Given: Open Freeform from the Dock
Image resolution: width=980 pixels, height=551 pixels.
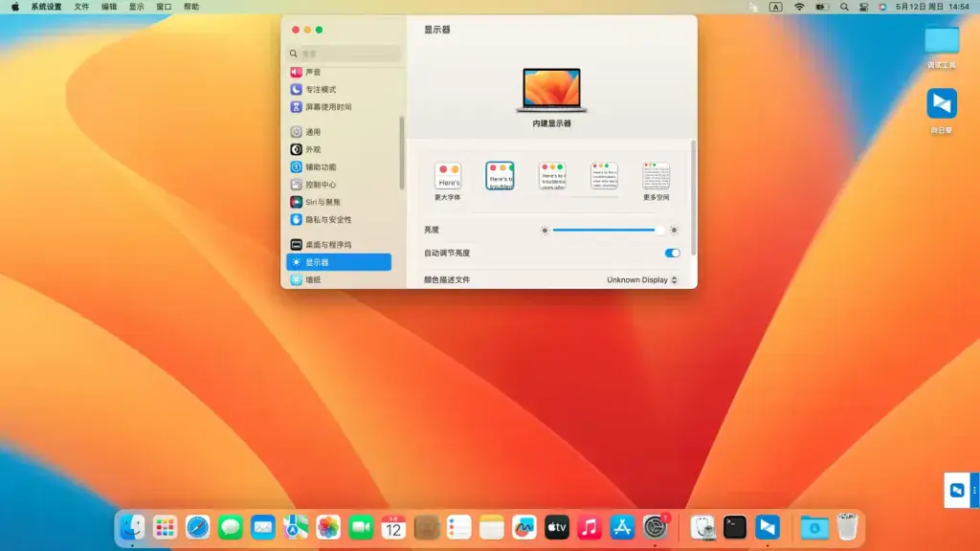Looking at the screenshot, I should [523, 528].
